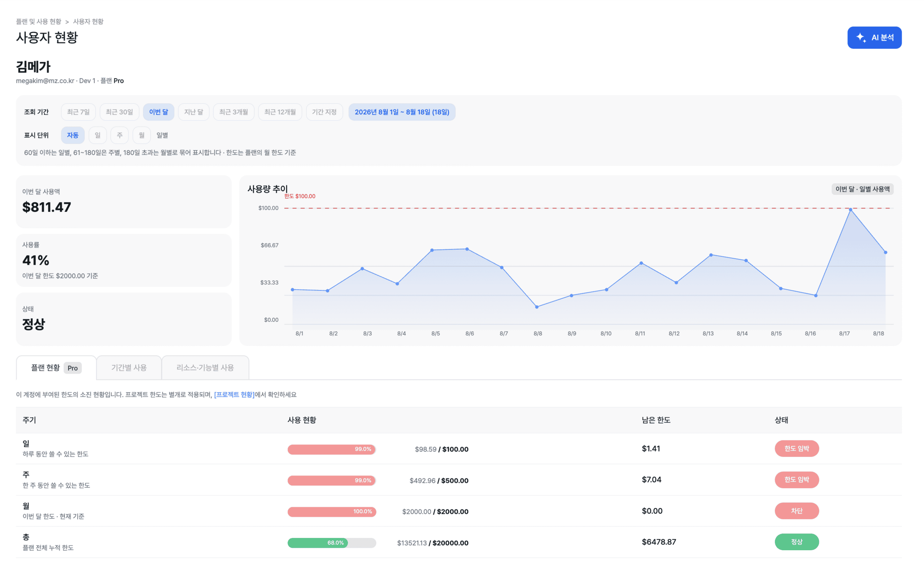
Task: Click the 한도 임박 badge in 일 row
Action: coord(797,448)
